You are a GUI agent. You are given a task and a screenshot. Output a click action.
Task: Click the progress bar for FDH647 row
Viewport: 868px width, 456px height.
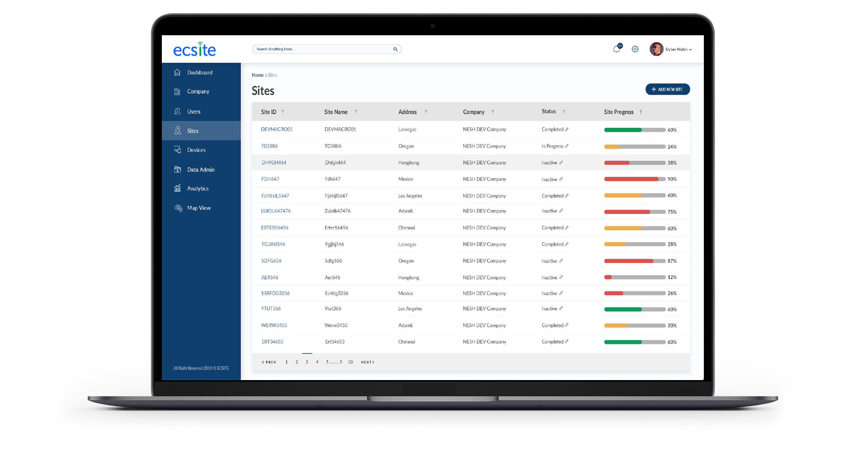634,179
